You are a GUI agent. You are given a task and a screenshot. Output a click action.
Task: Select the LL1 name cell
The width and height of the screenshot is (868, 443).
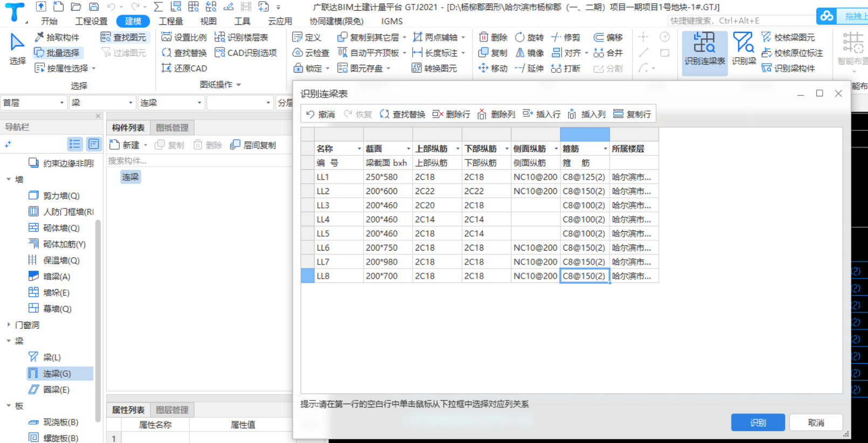[x=339, y=177]
